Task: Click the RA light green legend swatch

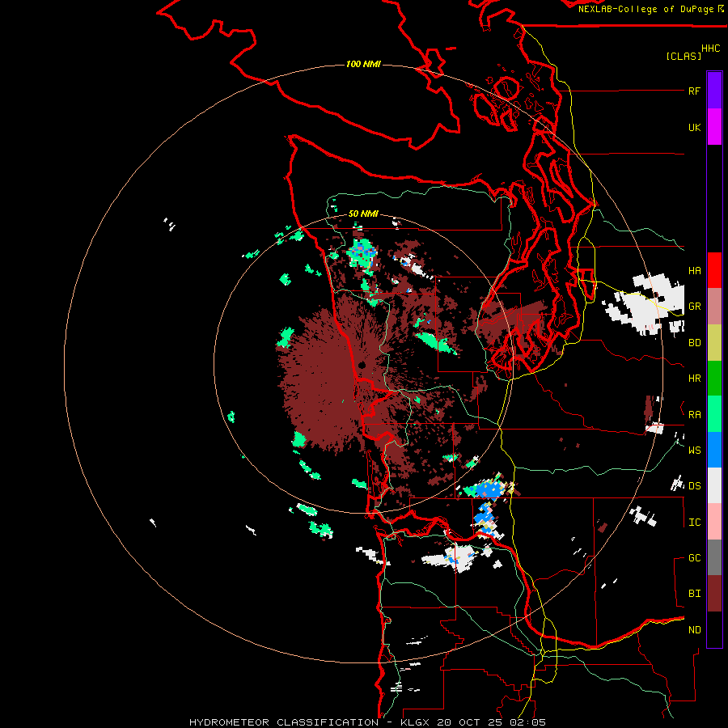Action: 714,414
